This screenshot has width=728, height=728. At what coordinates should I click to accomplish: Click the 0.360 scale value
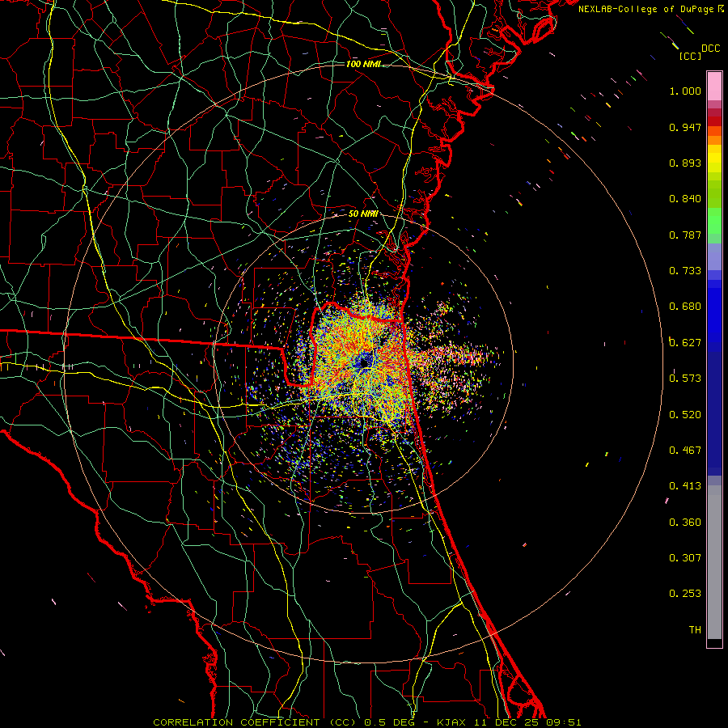685,523
